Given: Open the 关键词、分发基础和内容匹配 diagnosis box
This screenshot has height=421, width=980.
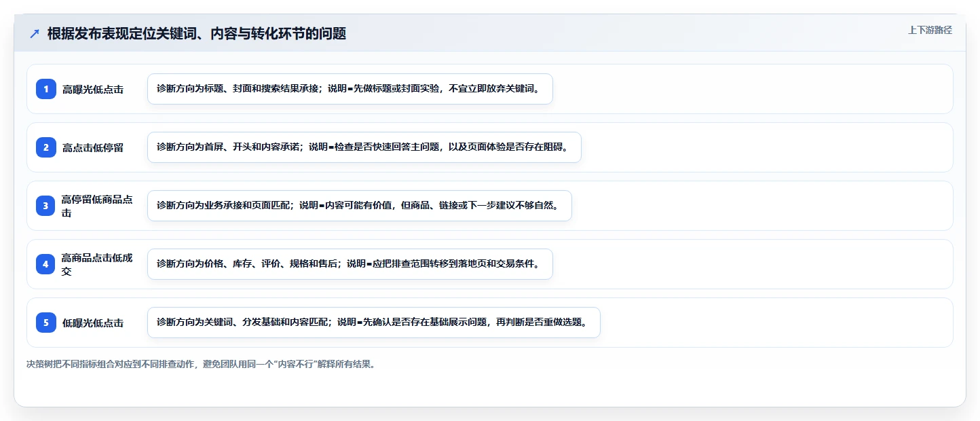Looking at the screenshot, I should pos(374,323).
